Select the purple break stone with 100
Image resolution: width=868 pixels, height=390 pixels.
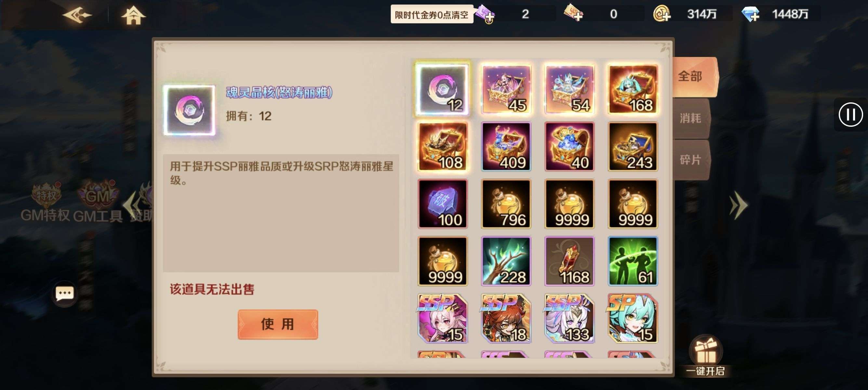[x=442, y=204]
